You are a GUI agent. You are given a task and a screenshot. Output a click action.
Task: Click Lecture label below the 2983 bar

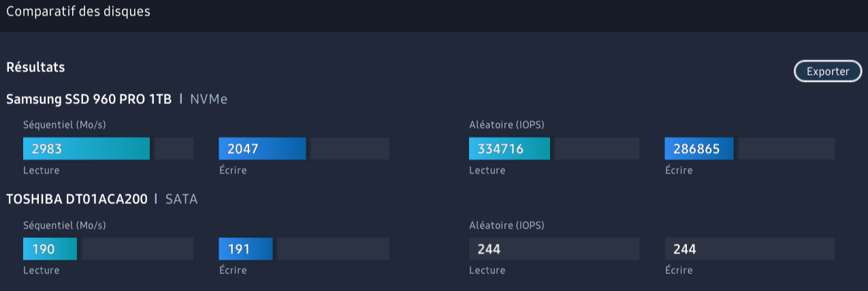pyautogui.click(x=42, y=170)
